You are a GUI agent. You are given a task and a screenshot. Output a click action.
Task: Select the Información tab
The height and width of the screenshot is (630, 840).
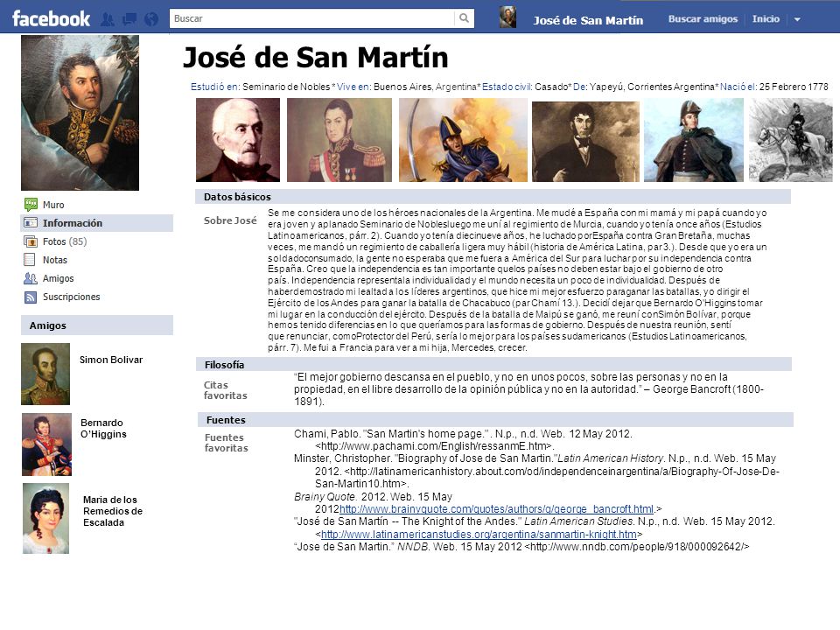point(97,223)
